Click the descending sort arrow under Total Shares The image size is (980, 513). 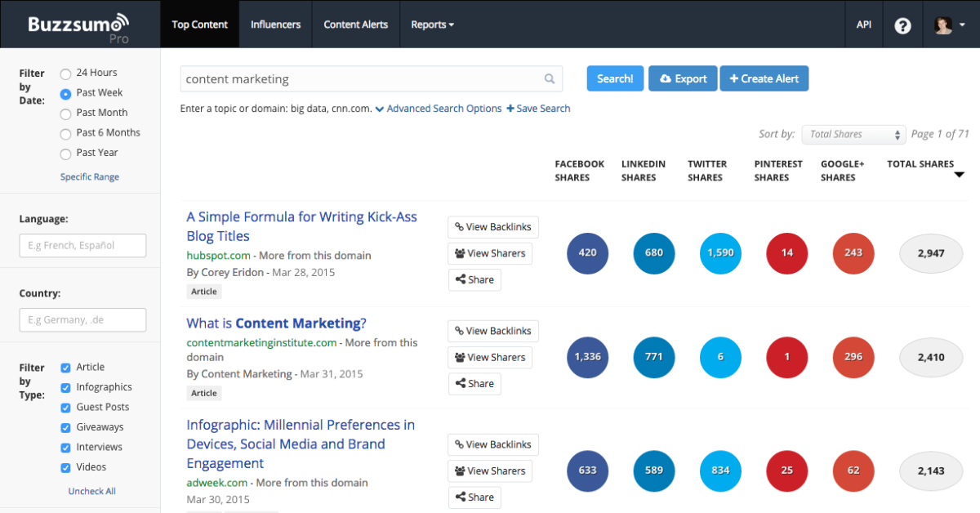coord(959,175)
